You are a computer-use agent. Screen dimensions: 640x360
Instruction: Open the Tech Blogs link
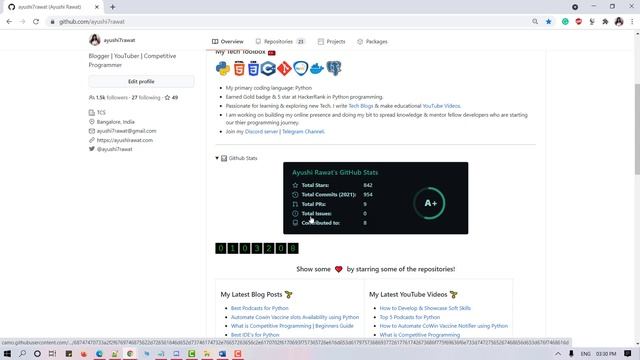click(x=361, y=106)
